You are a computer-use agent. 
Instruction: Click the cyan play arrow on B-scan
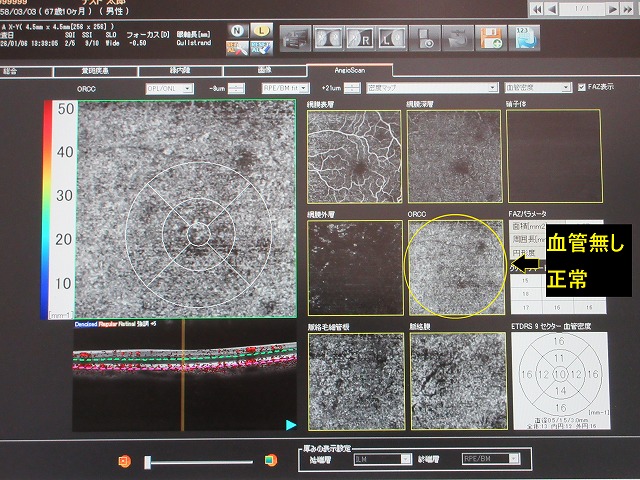(290, 424)
